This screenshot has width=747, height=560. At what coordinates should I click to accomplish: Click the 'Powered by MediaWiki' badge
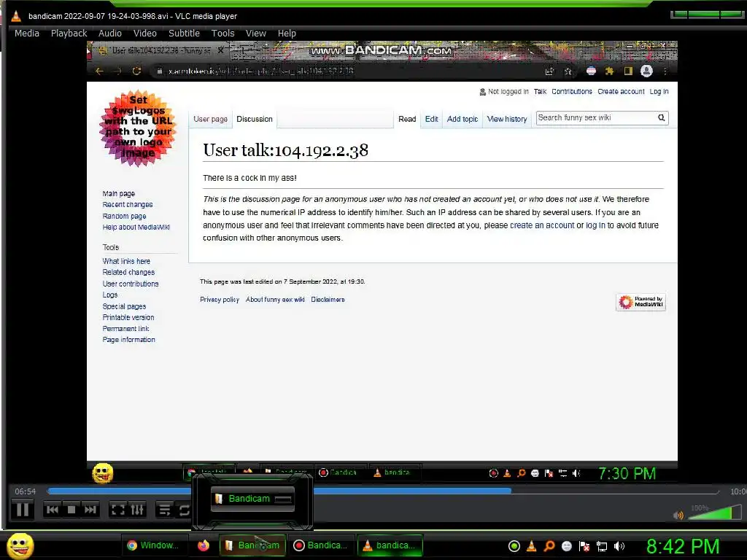coord(640,302)
